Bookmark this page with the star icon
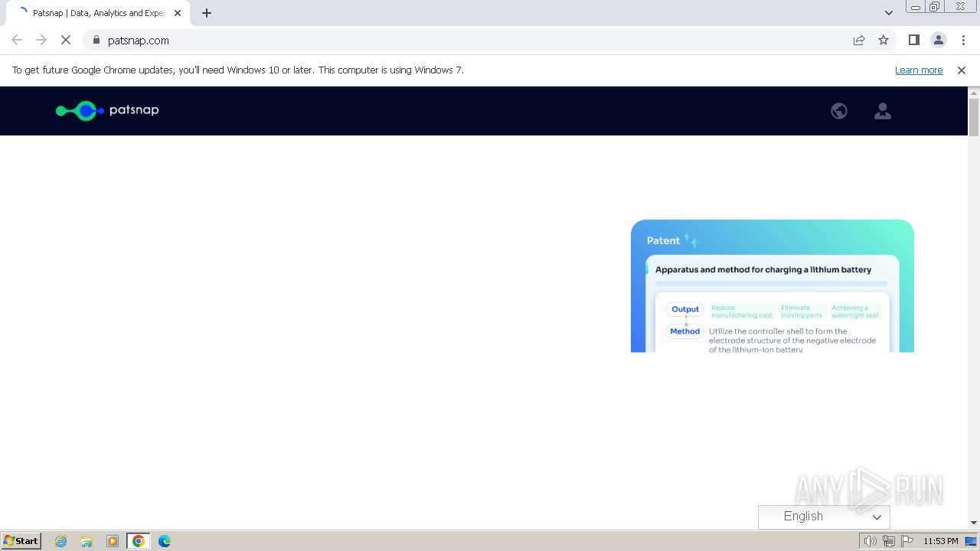 [x=884, y=40]
